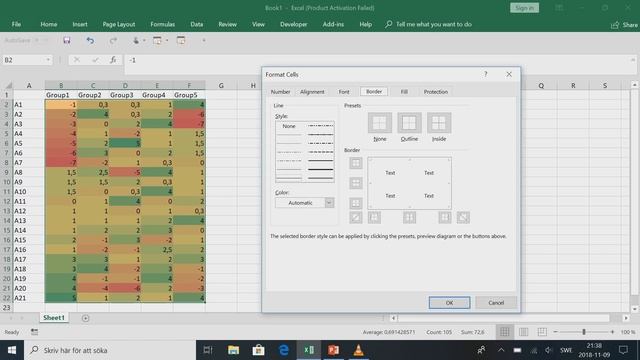Open PowerPoint from taskbar

point(333,350)
